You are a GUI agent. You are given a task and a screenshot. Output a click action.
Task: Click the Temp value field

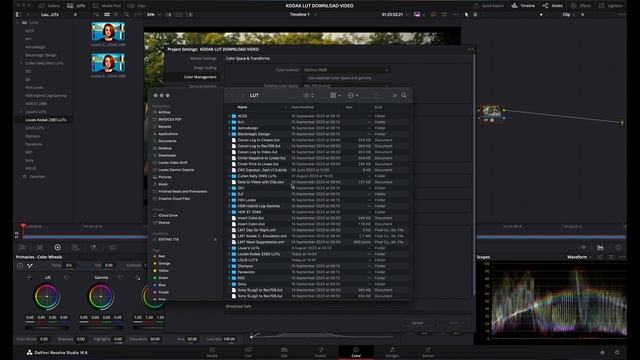(69, 265)
